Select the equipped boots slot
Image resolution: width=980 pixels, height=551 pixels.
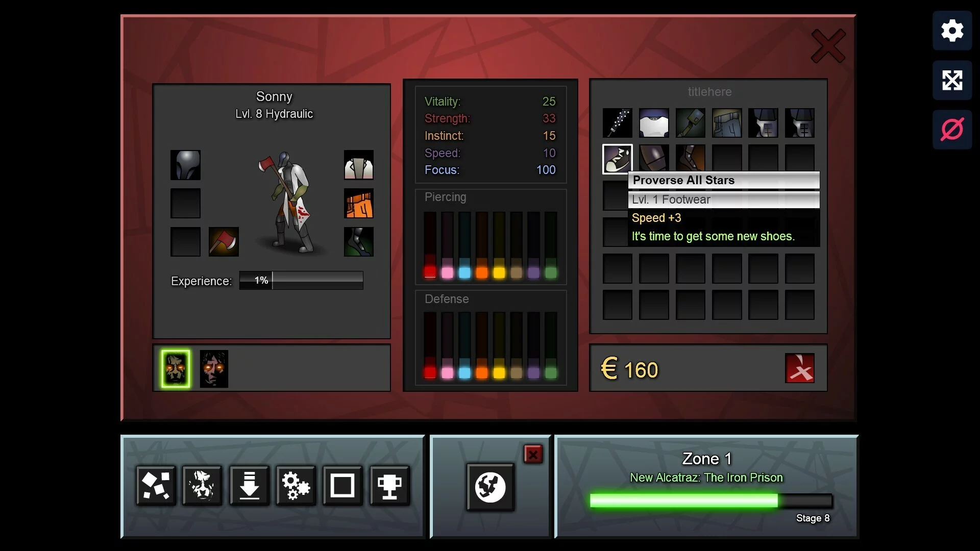[359, 241]
